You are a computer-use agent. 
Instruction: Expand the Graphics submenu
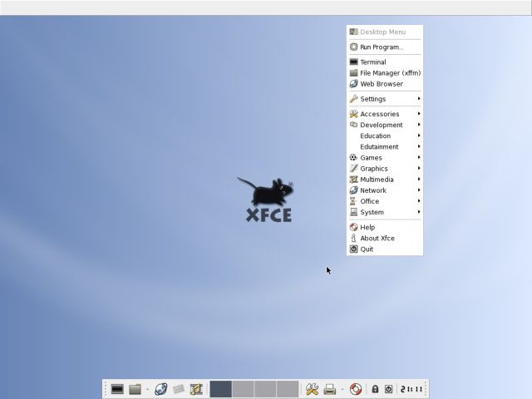[x=385, y=168]
